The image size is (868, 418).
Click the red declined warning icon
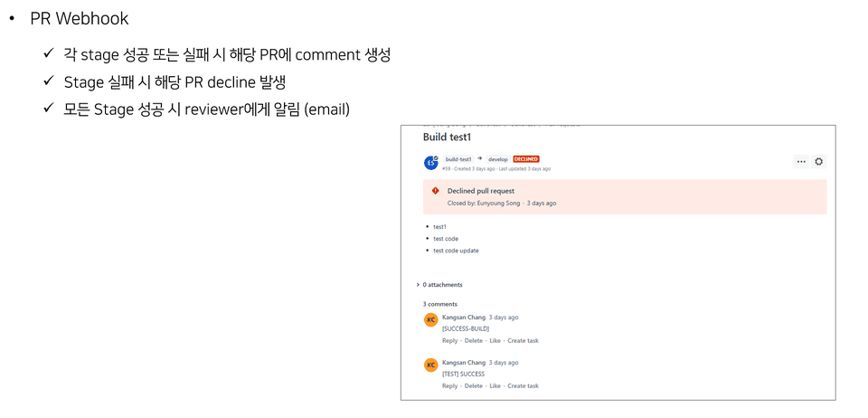[435, 191]
